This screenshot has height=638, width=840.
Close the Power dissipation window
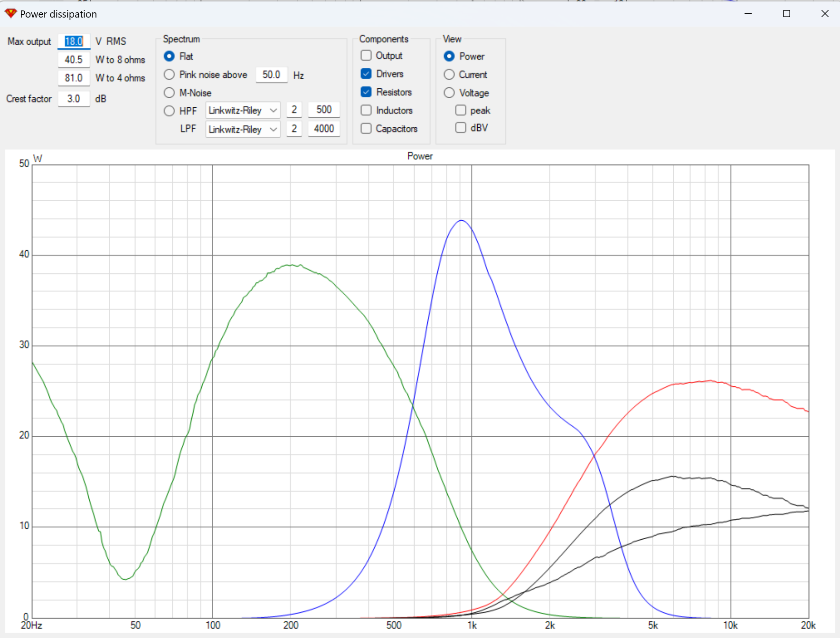[825, 14]
